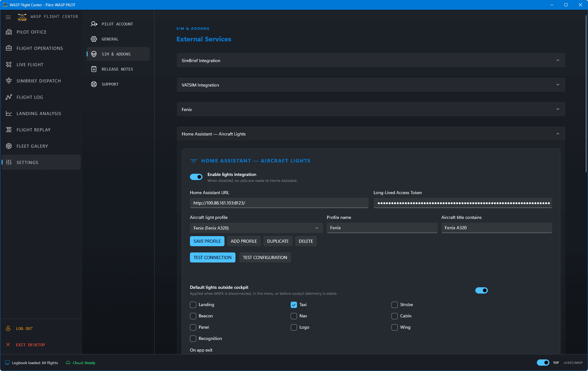588x371 pixels.
Task: Click the Add Profile button
Action: tap(244, 241)
